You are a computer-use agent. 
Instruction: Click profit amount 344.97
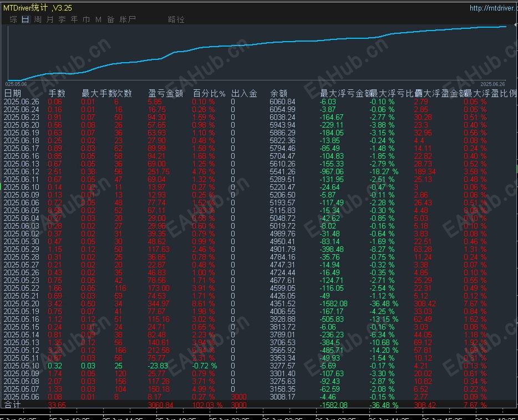159,303
